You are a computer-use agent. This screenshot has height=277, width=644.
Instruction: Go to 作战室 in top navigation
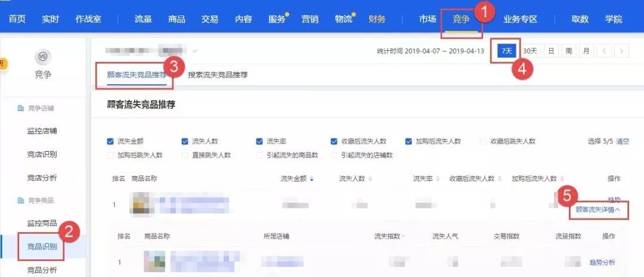[x=88, y=19]
